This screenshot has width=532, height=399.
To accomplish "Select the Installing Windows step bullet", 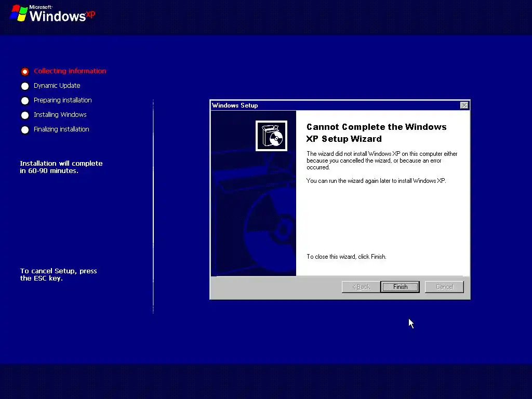I will pyautogui.click(x=25, y=115).
